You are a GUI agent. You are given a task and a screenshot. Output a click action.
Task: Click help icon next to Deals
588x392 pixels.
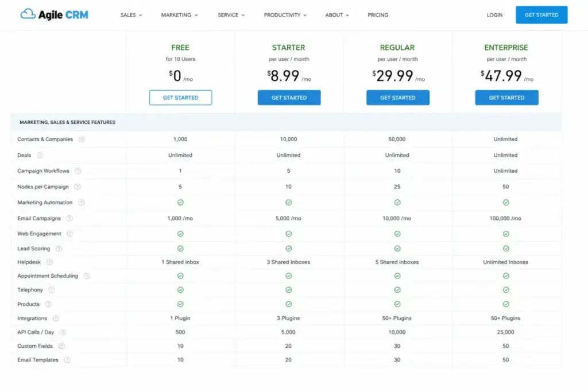click(x=40, y=155)
